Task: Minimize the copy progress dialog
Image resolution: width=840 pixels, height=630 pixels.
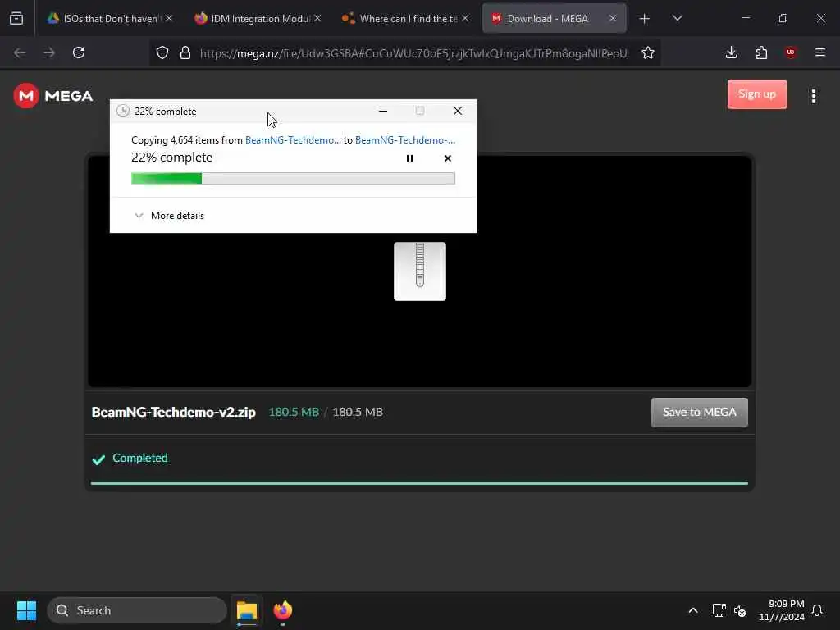Action: click(x=382, y=111)
